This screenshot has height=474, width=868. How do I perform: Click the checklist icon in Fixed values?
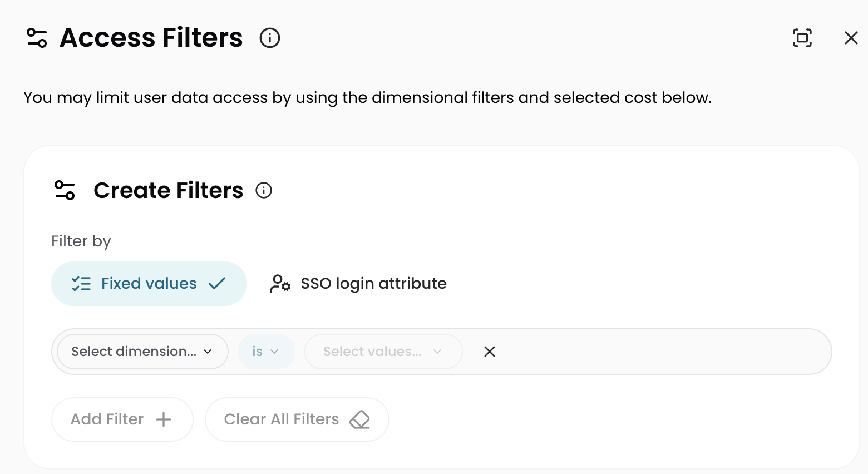[x=81, y=284]
